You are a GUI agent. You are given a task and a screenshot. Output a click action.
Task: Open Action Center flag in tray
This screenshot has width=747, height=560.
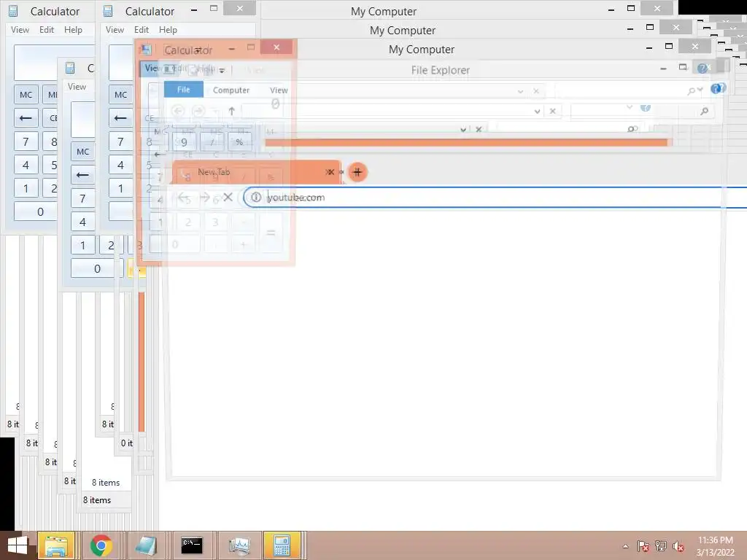click(x=643, y=546)
